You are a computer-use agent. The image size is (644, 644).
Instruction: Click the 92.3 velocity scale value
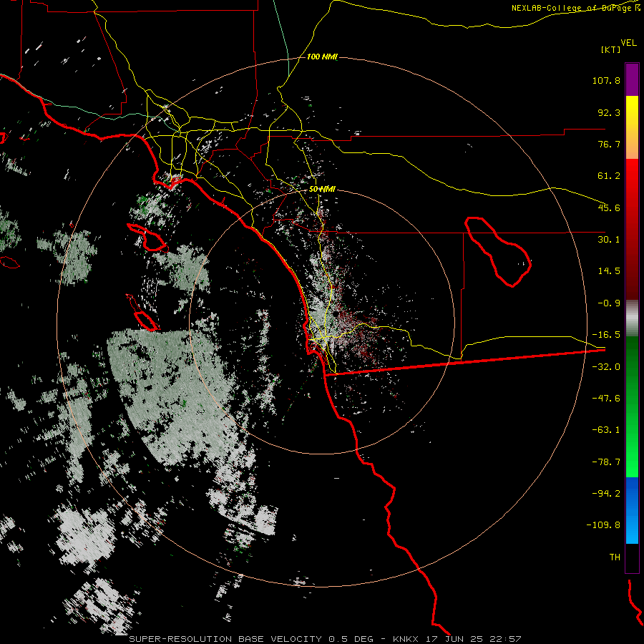click(609, 112)
